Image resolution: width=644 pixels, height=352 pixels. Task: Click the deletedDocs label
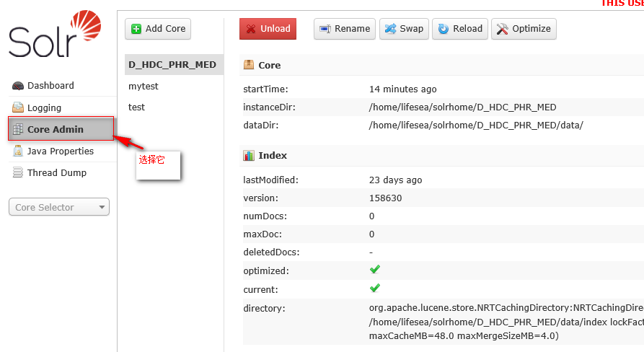[271, 252]
